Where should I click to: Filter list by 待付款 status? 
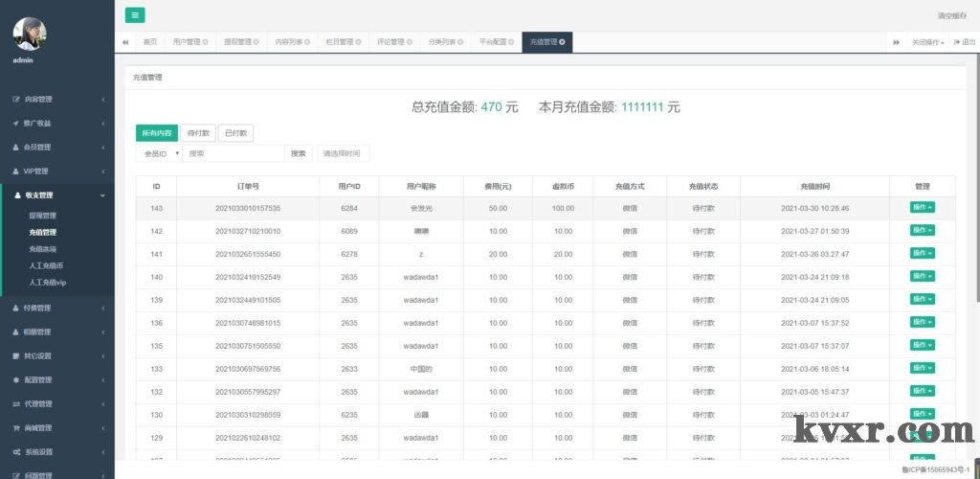[x=198, y=133]
